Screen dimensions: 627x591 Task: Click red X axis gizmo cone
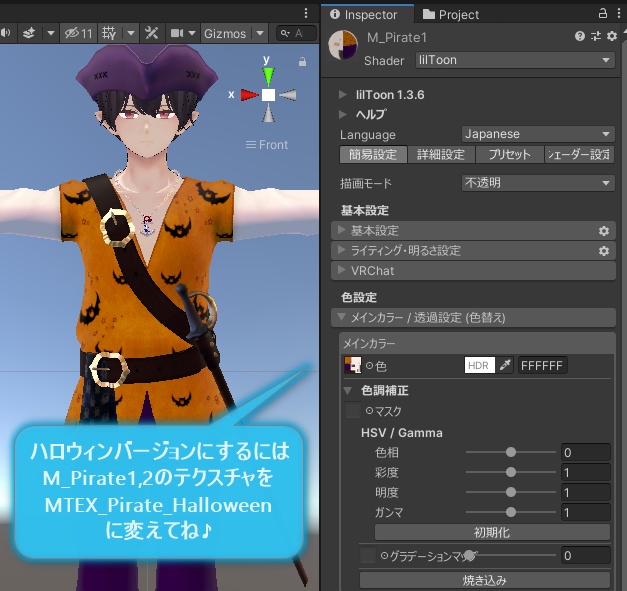click(249, 95)
